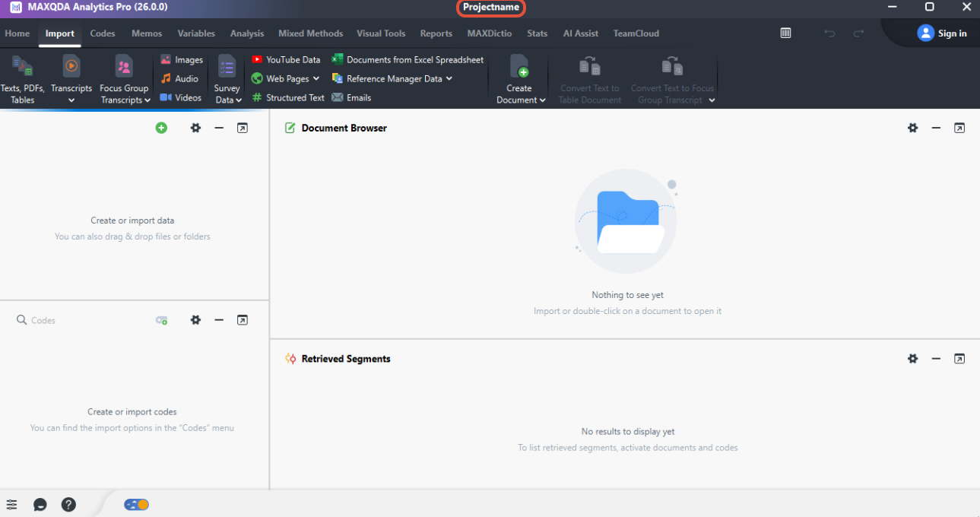Minimize the document system panel
Screen dimensions: 980x517
219,128
